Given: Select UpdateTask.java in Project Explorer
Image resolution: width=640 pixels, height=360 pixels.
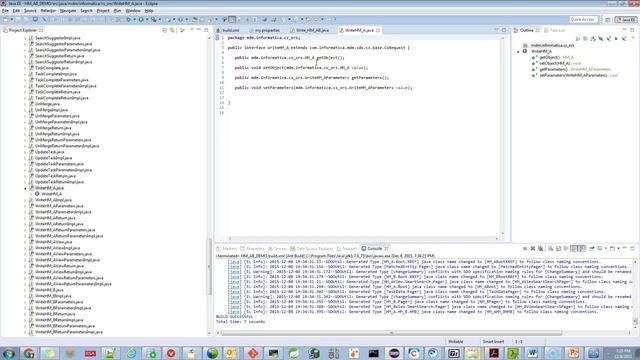Looking at the screenshot, I should pyautogui.click(x=49, y=152).
